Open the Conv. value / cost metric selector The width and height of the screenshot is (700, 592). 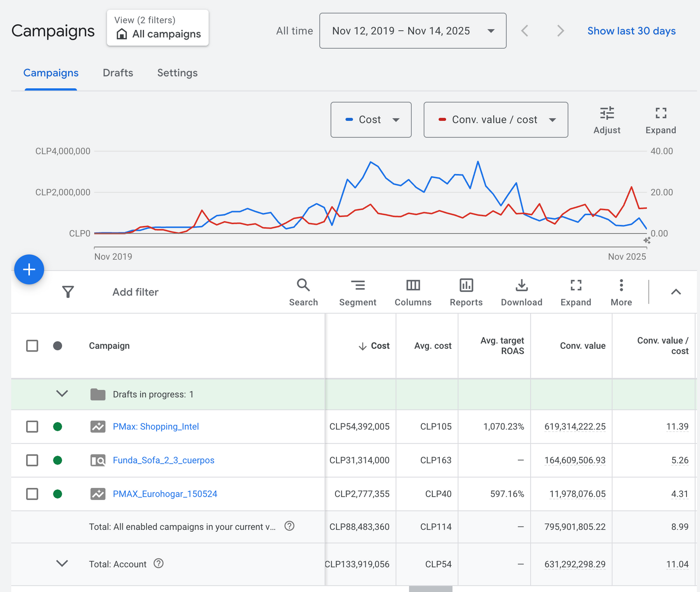click(x=496, y=120)
